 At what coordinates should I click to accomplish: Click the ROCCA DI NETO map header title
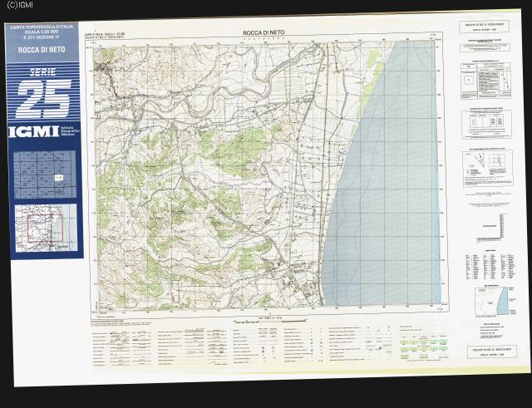tap(264, 32)
